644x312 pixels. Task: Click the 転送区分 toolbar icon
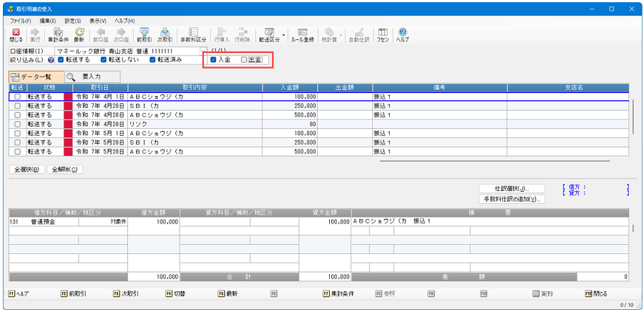(x=269, y=35)
